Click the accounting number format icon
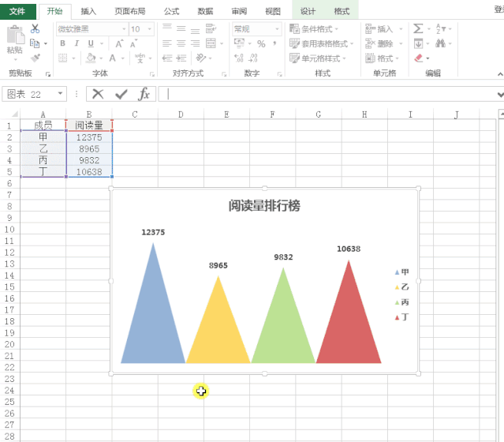 (x=239, y=43)
